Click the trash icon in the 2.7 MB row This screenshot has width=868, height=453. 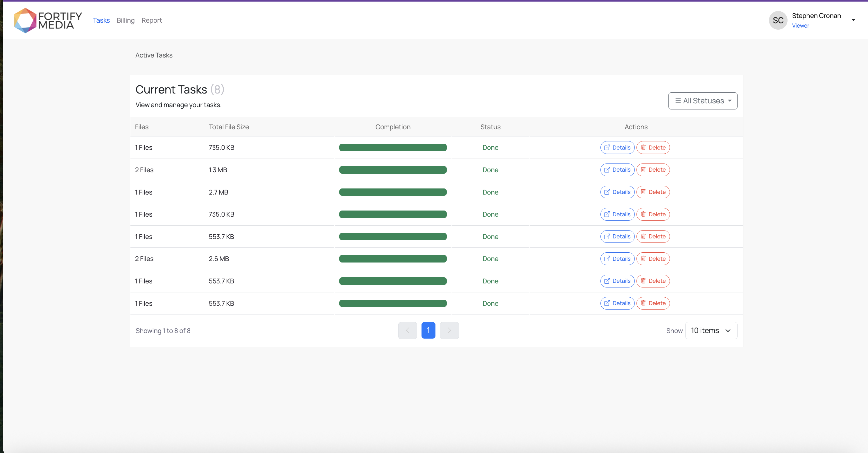click(x=643, y=192)
